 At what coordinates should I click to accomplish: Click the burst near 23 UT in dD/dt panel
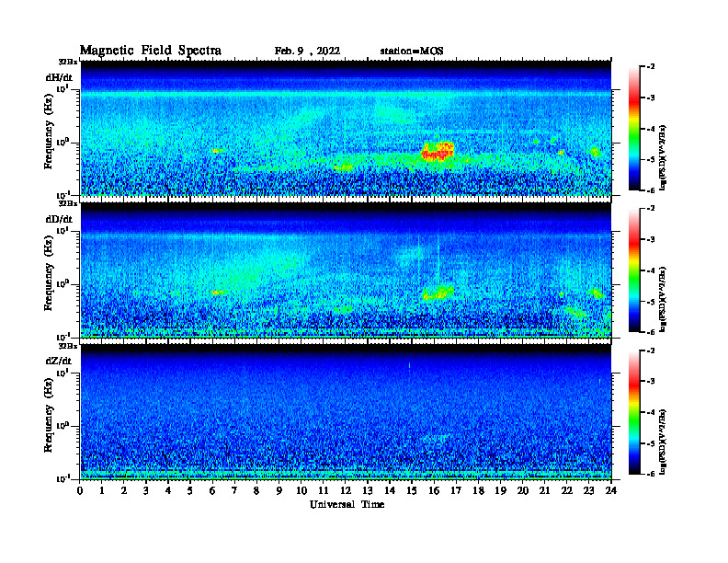tap(596, 293)
